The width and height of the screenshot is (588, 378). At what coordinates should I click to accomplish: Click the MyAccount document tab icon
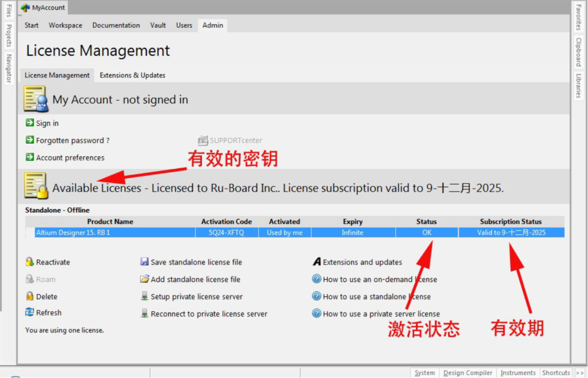pos(26,8)
